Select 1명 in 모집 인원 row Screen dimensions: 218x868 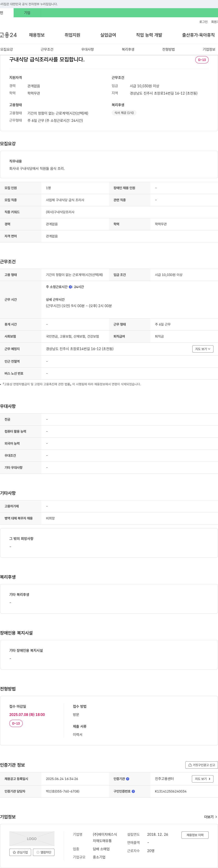(48, 188)
